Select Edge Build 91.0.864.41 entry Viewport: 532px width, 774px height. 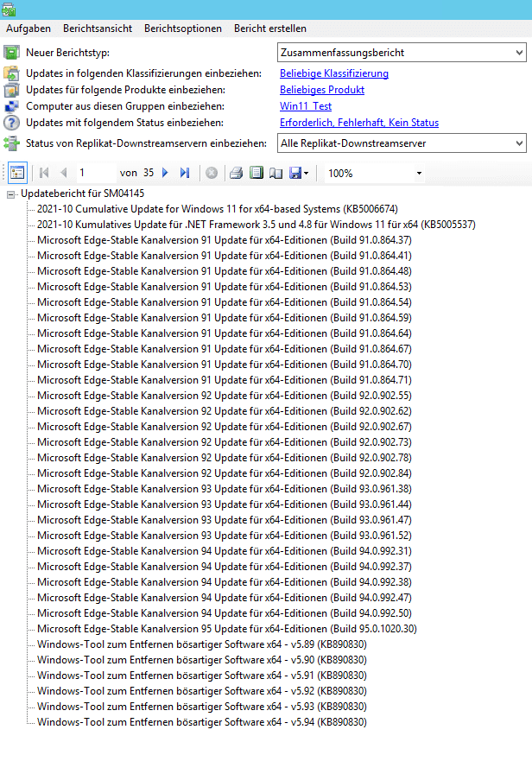(224, 256)
